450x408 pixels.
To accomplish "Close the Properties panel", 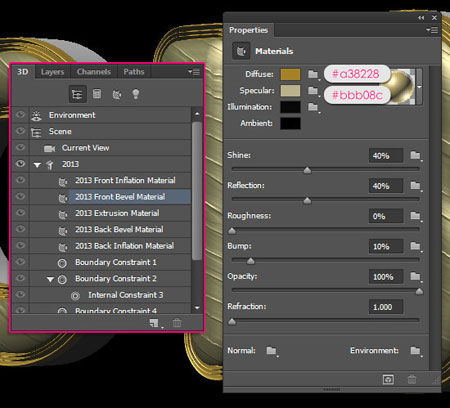I will click(x=434, y=18).
